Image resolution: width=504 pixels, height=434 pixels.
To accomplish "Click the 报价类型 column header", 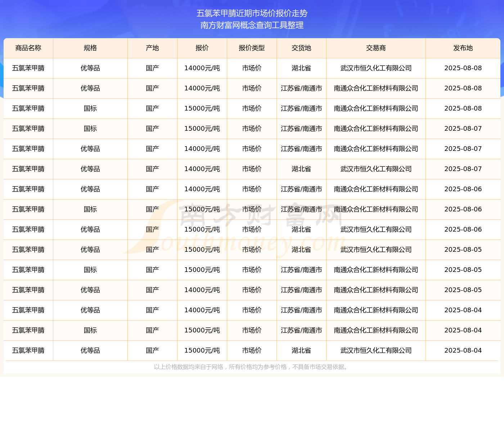I will [x=252, y=48].
